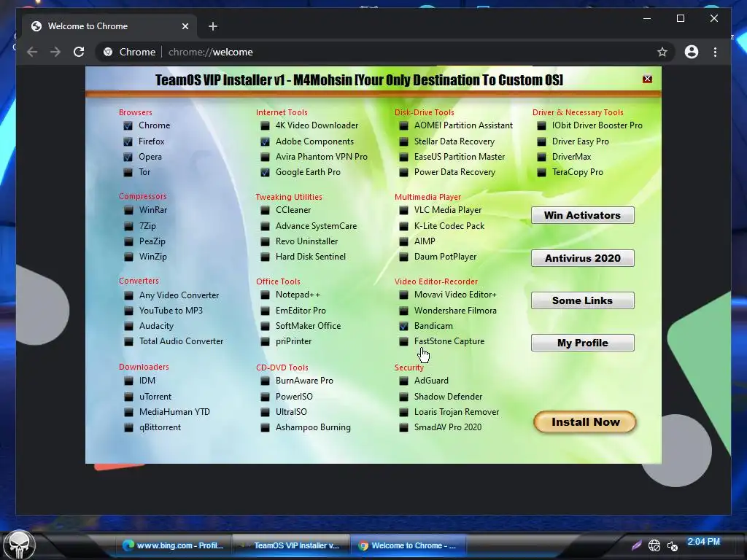Click the Chrome back arrow
The width and height of the screenshot is (747, 560).
[32, 52]
